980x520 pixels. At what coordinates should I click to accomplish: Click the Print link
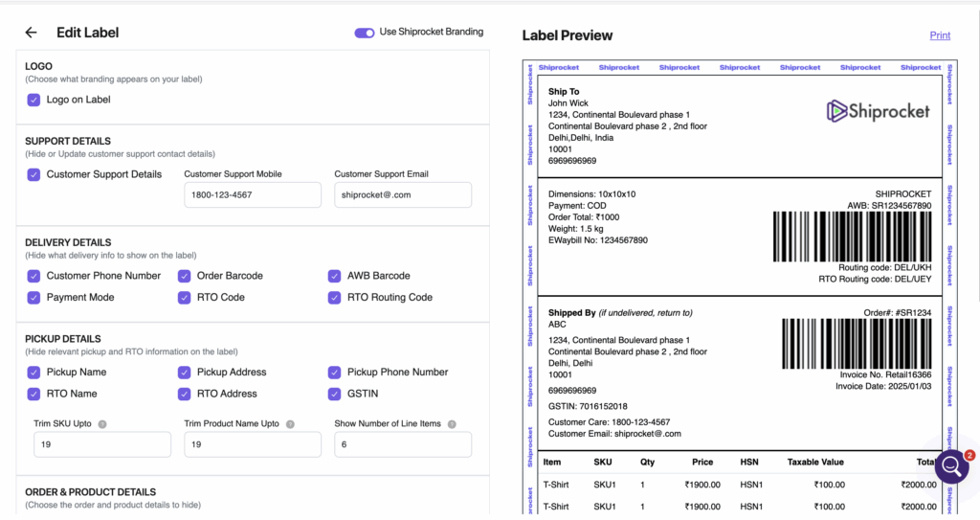click(x=940, y=35)
